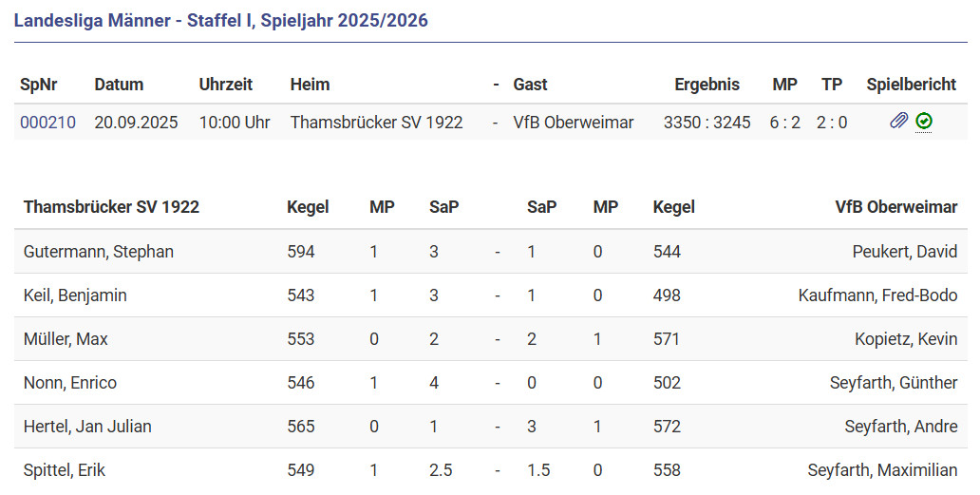Select player Hertel, Jan Julian
The image size is (980, 495).
pos(87,427)
